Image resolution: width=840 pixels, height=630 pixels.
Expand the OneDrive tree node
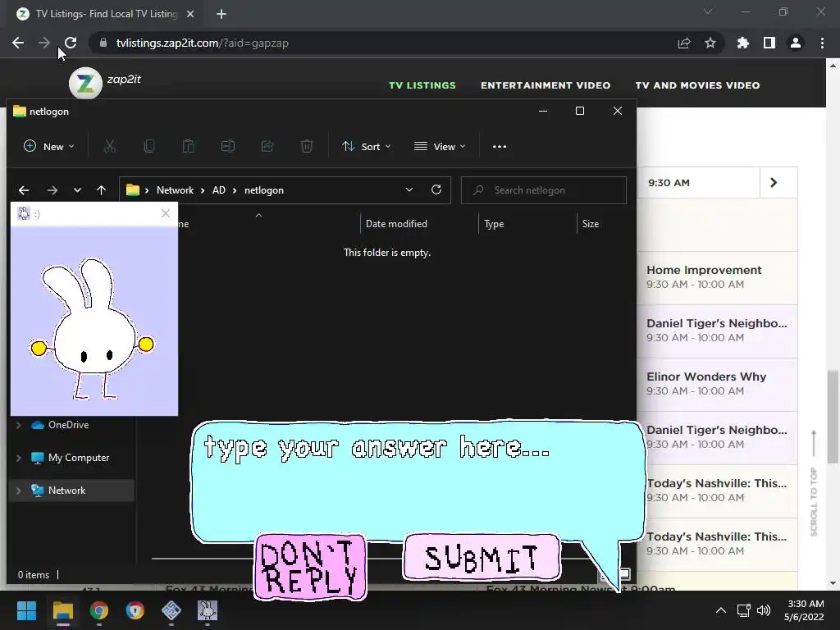18,425
